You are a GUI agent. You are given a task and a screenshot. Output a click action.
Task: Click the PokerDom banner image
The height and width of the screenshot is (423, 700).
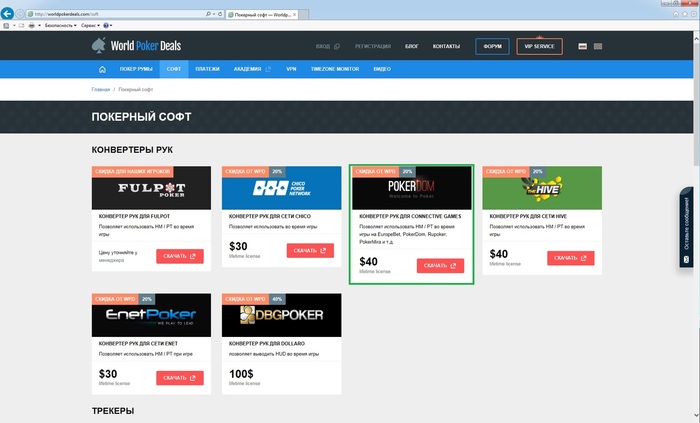point(412,188)
